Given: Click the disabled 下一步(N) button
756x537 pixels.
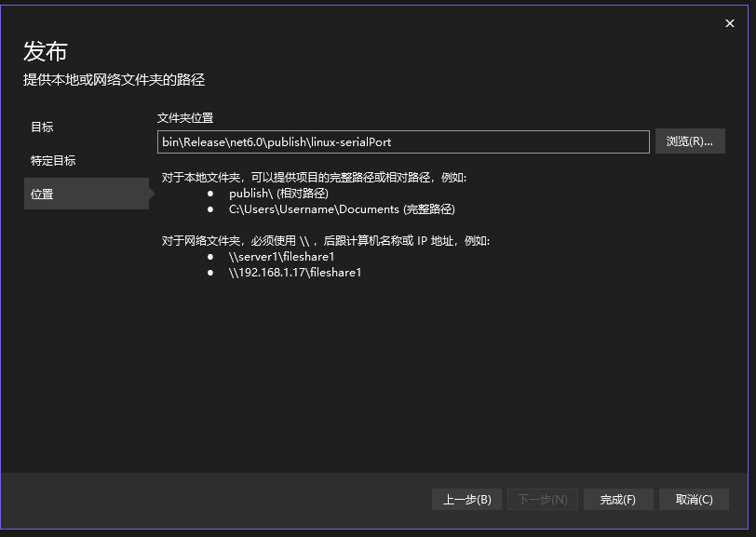Looking at the screenshot, I should pos(543,500).
